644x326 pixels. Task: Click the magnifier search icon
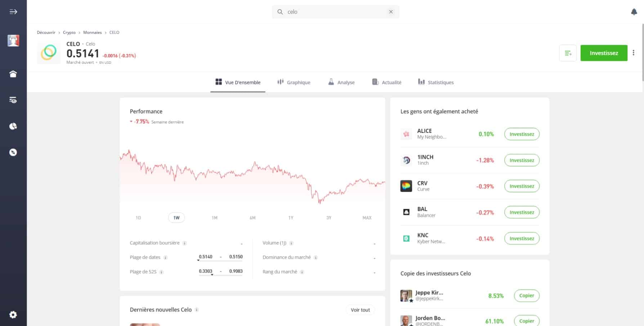(280, 12)
